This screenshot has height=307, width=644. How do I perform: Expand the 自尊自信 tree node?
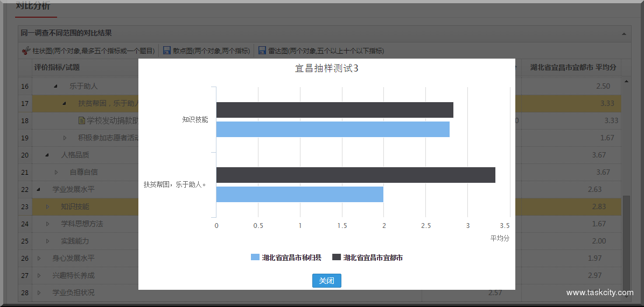click(x=56, y=172)
